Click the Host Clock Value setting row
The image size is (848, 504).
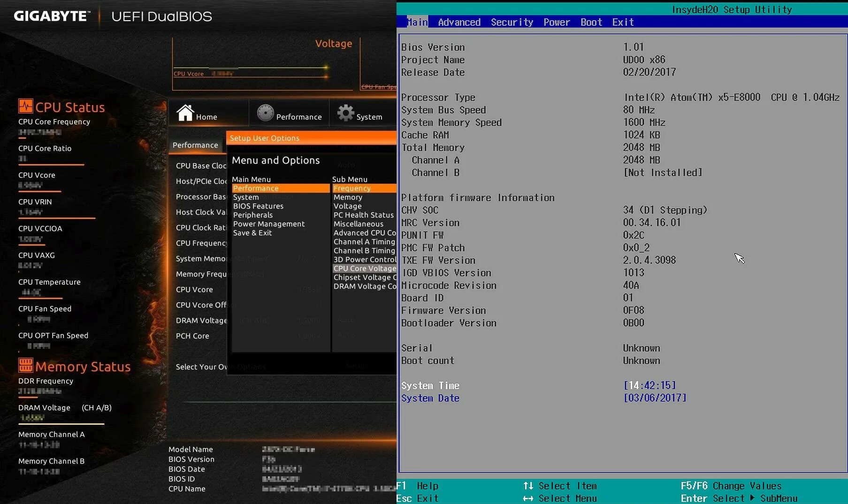(201, 212)
